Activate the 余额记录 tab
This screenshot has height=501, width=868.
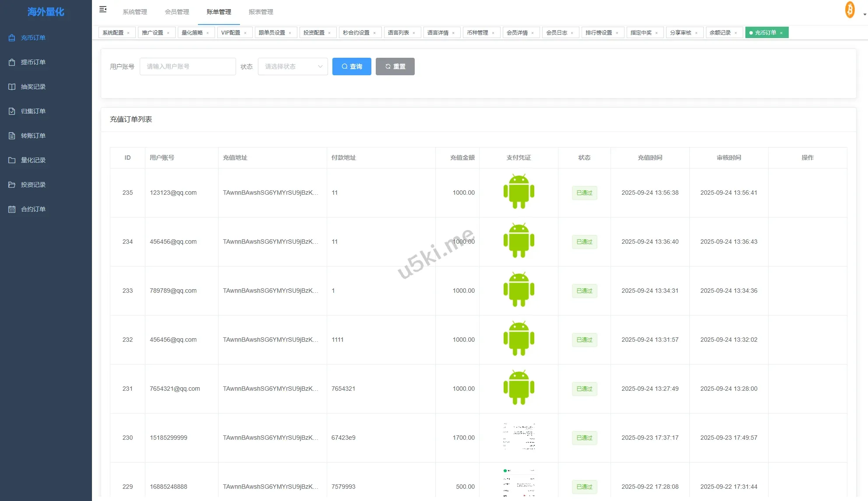[720, 33]
